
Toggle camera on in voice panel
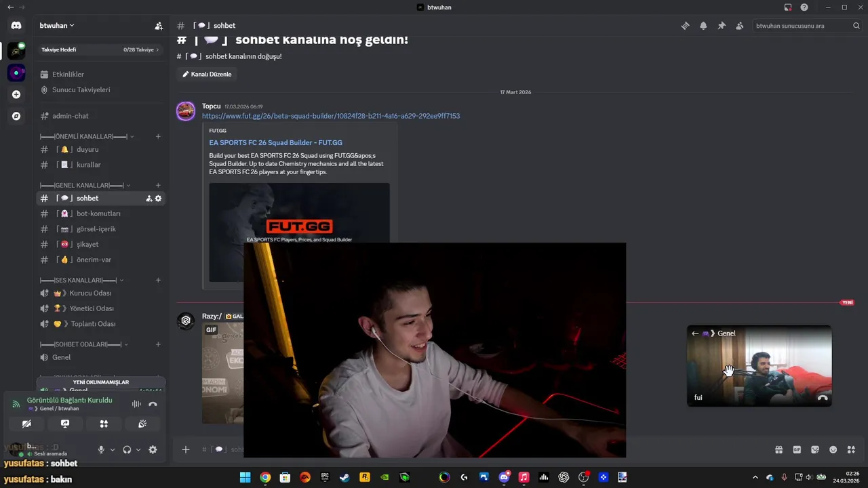coord(26,424)
